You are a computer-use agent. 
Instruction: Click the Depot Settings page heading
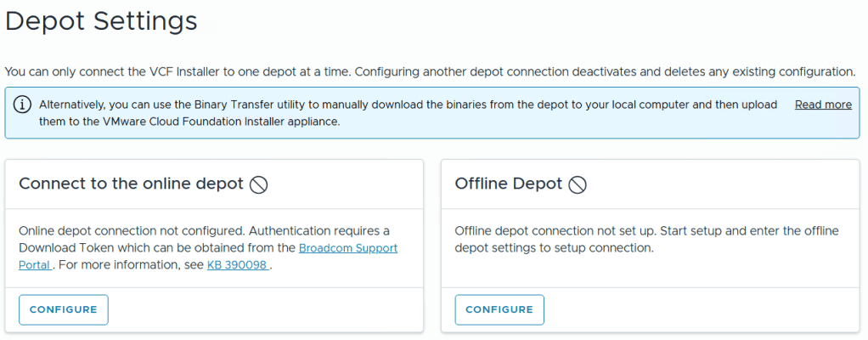(x=101, y=21)
